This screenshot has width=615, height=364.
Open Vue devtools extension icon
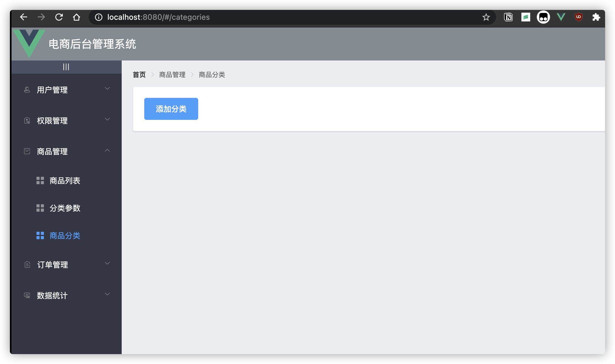tap(561, 17)
